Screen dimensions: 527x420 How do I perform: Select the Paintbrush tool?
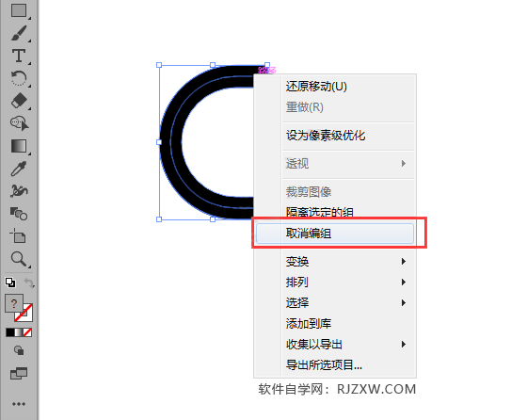(x=19, y=33)
